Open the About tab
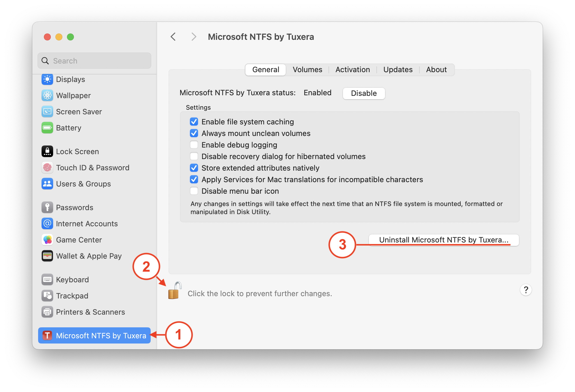 (x=436, y=70)
